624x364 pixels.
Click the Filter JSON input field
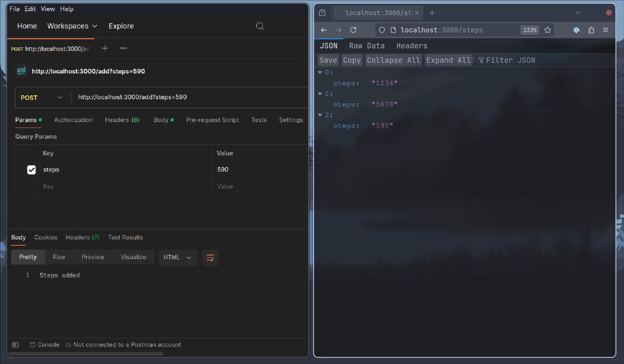pyautogui.click(x=510, y=60)
